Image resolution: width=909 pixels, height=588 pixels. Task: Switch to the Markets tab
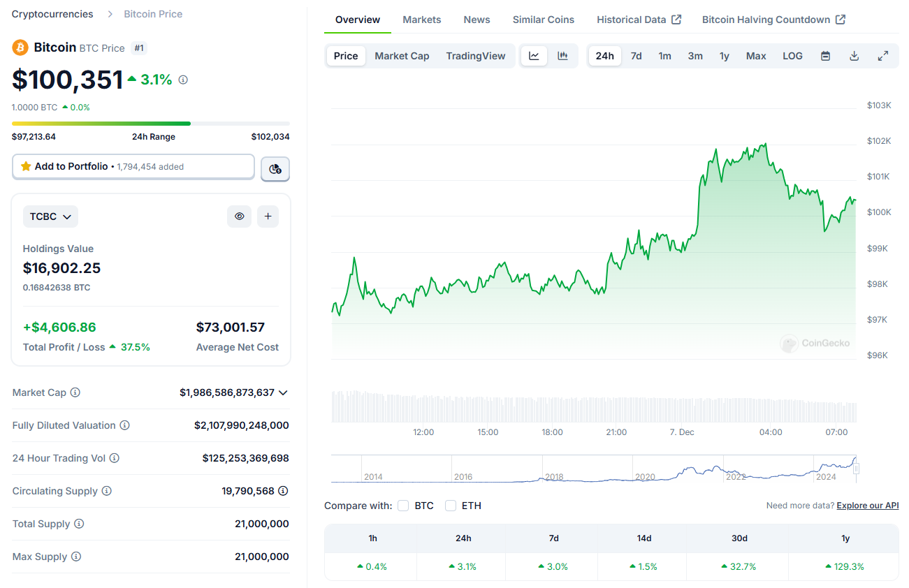click(421, 20)
